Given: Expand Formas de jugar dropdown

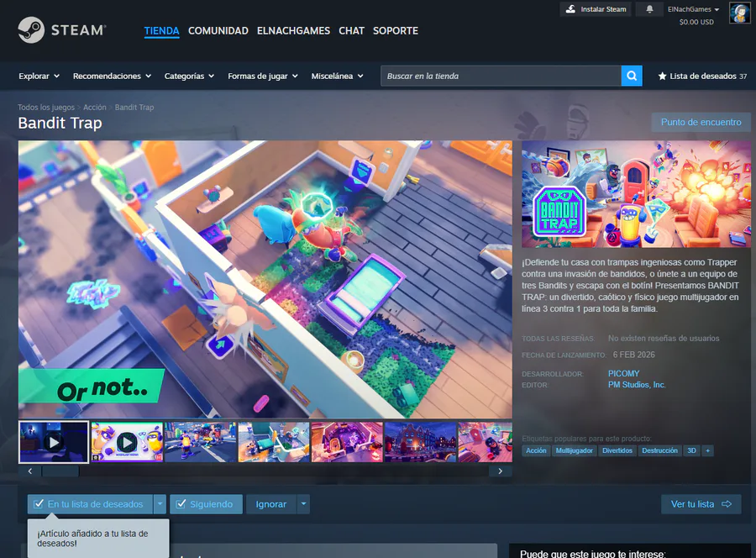Looking at the screenshot, I should pos(263,76).
